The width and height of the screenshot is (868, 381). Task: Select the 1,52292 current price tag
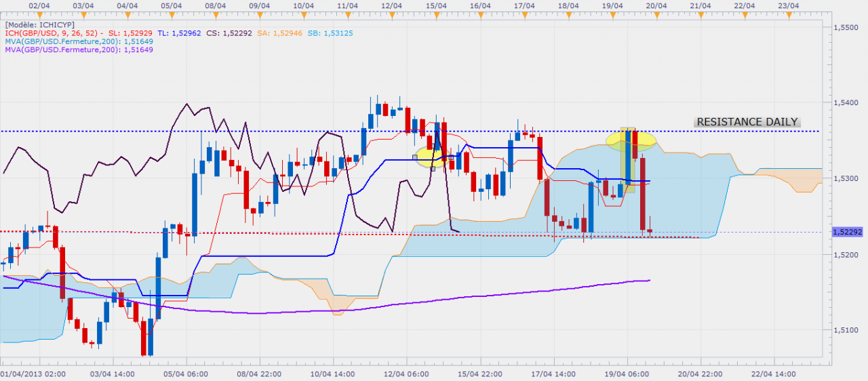847,232
